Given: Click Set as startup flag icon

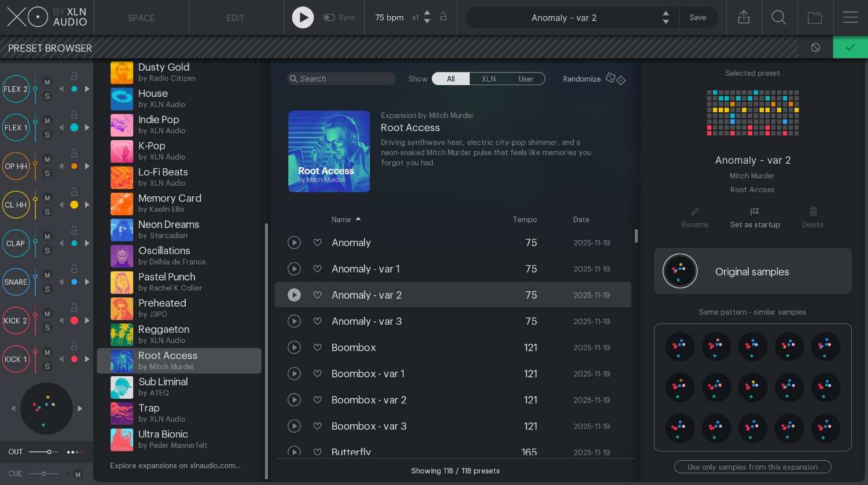Looking at the screenshot, I should click(x=755, y=212).
